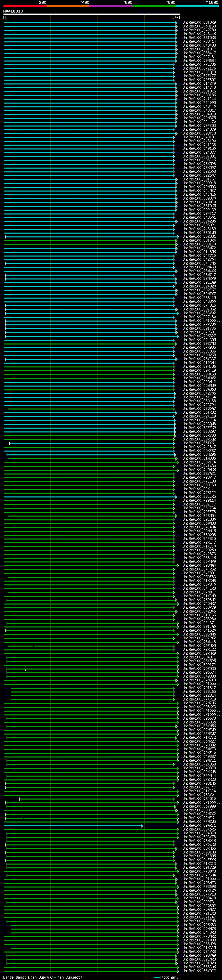Click label UniRef100_Q70EX8
The image size is (222, 980).
pos(199,844)
